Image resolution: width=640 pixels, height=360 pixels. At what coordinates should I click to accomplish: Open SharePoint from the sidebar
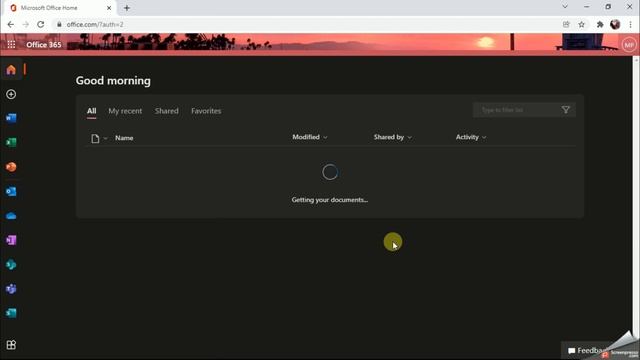pos(11,264)
